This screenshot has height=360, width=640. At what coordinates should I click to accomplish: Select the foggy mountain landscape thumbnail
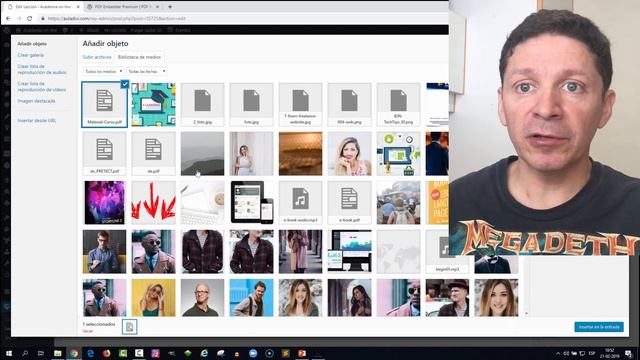[202, 153]
